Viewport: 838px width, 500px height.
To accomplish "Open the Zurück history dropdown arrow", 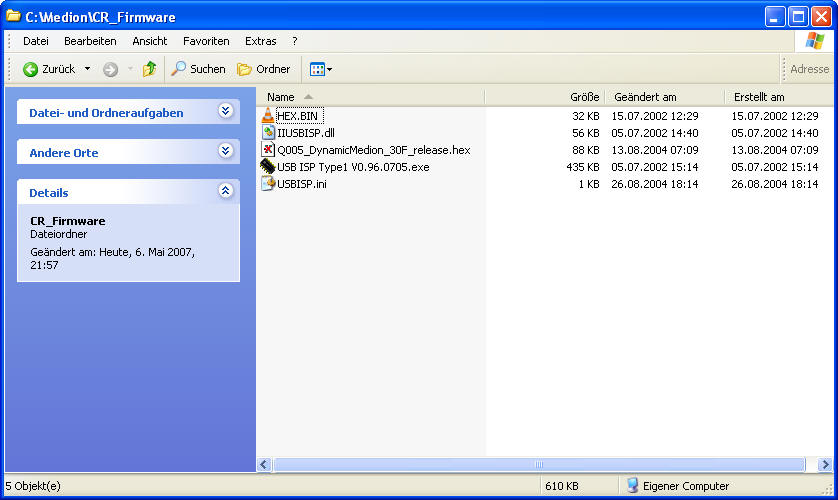I will click(x=87, y=69).
